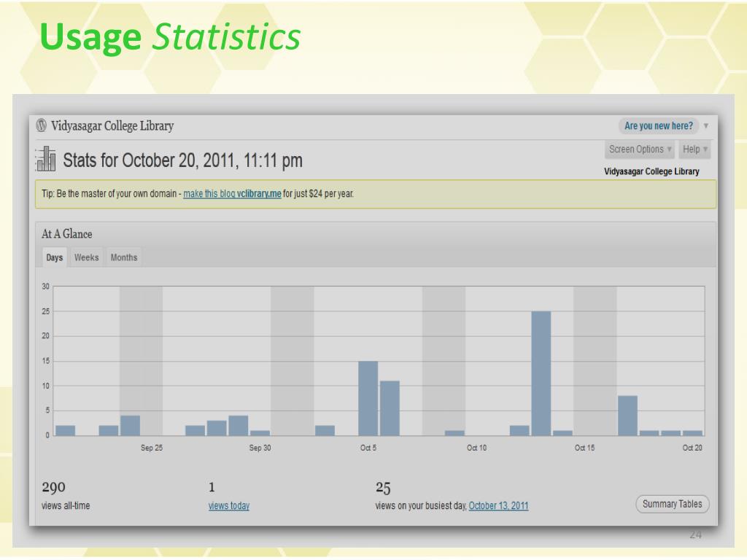Click the "Oct 5" axis label
This screenshot has height=560, width=747.
click(368, 448)
